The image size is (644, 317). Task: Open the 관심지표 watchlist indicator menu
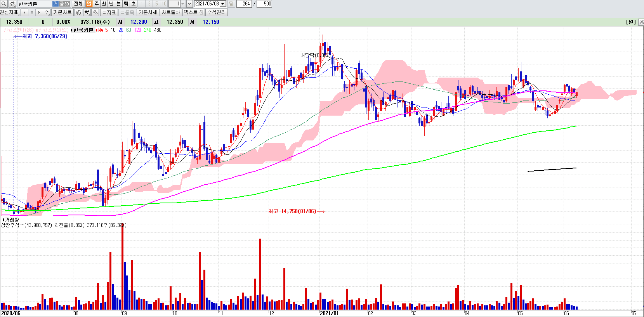pos(9,12)
